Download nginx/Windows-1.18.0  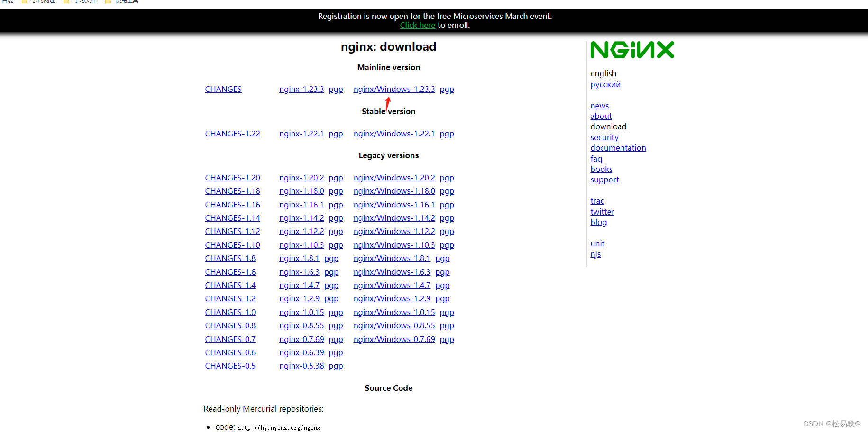click(x=394, y=191)
